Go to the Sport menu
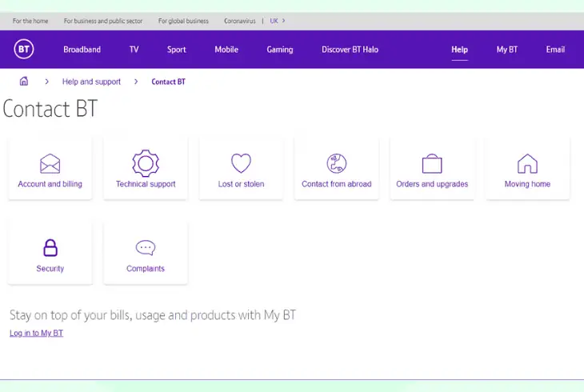 177,50
